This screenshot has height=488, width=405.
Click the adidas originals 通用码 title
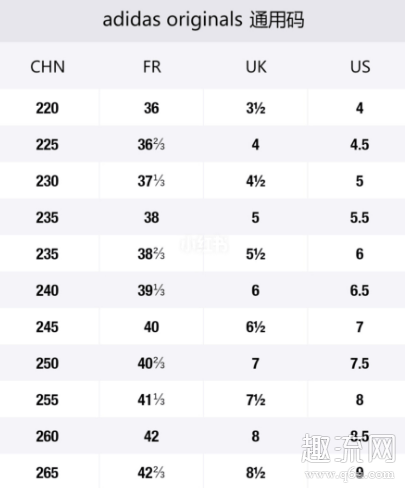pyautogui.click(x=203, y=20)
